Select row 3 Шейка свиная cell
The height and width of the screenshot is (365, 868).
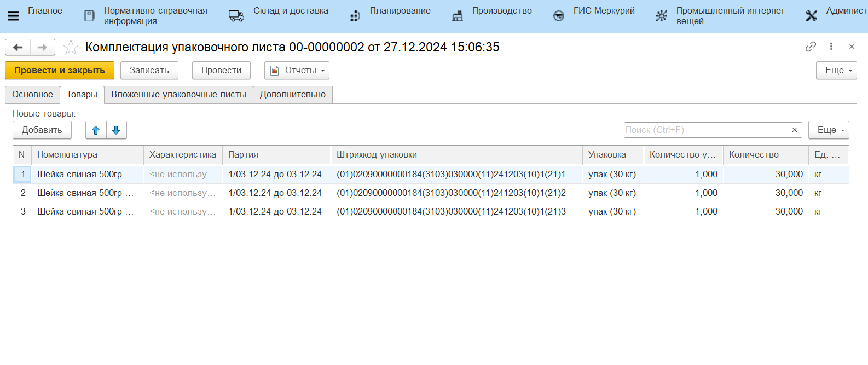(x=88, y=212)
